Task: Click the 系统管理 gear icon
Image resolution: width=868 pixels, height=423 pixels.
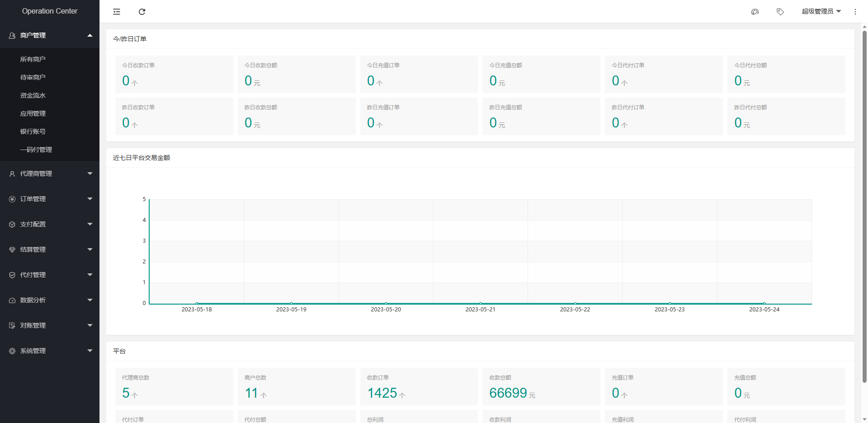Action: [x=12, y=351]
